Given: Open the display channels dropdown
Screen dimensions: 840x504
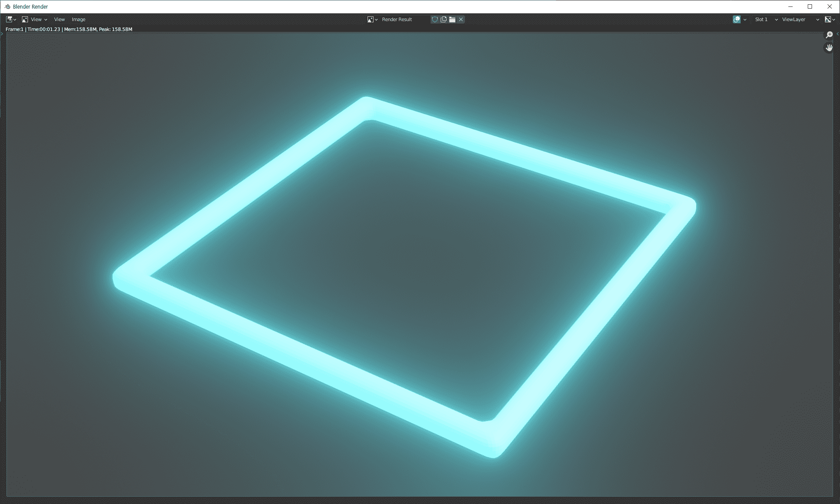Looking at the screenshot, I should point(830,19).
